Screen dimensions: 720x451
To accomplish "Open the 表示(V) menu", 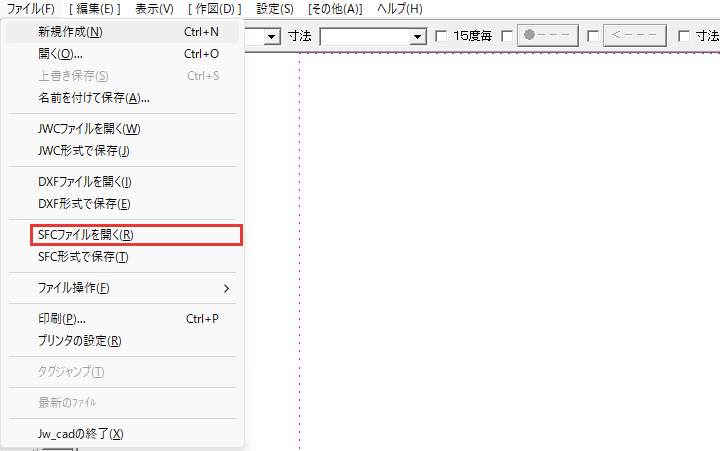I will coord(154,9).
